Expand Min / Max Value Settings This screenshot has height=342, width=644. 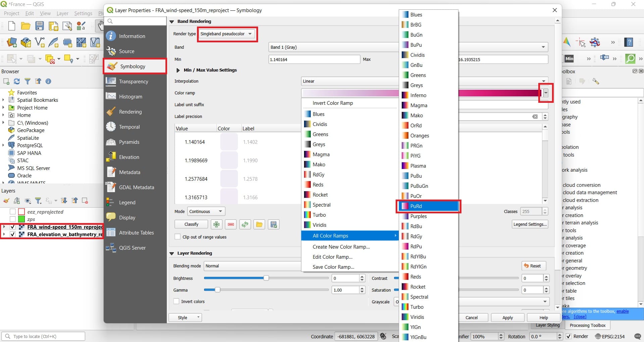178,70
